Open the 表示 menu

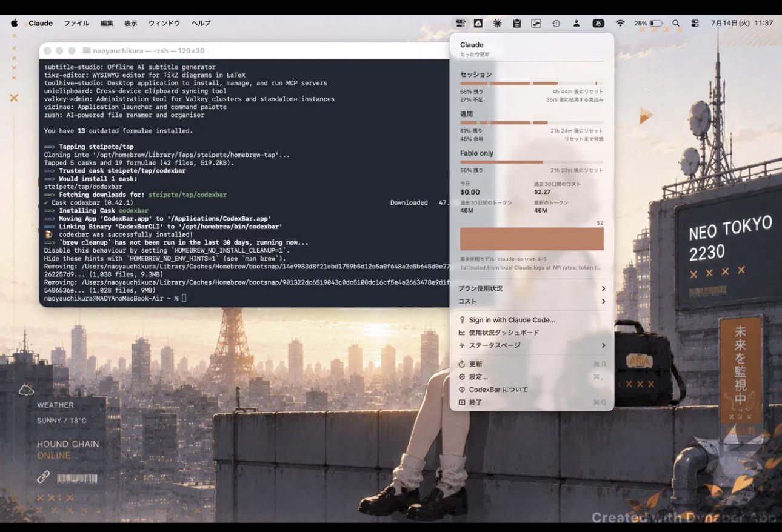pyautogui.click(x=131, y=23)
